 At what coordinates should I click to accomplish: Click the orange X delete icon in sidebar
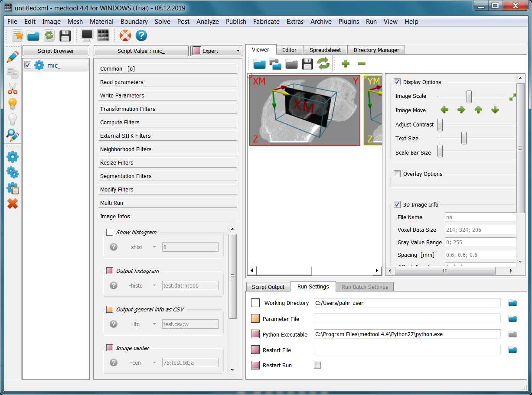coord(13,203)
